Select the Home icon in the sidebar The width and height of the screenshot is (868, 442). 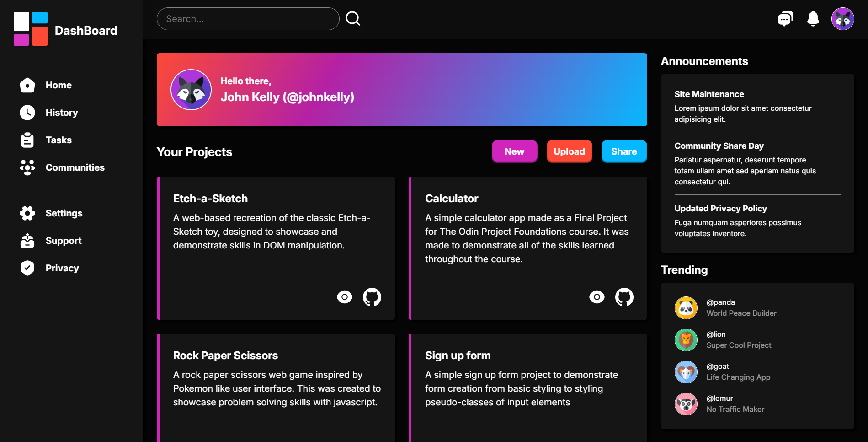point(27,85)
